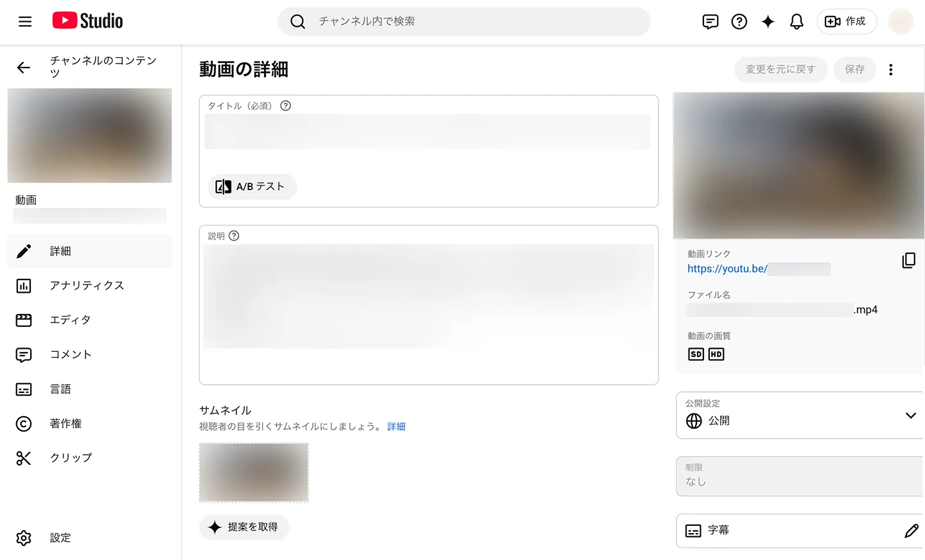Open the three-dot more options menu

pyautogui.click(x=891, y=69)
